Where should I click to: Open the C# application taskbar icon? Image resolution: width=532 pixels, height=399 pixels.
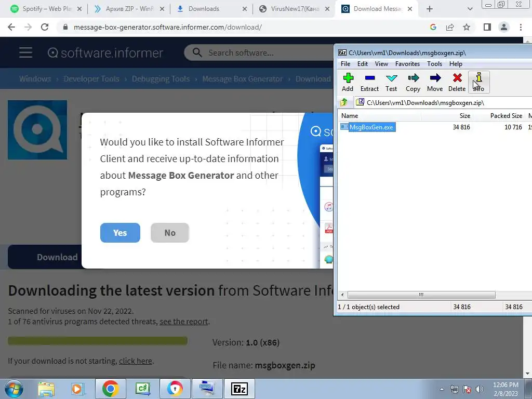(143, 389)
